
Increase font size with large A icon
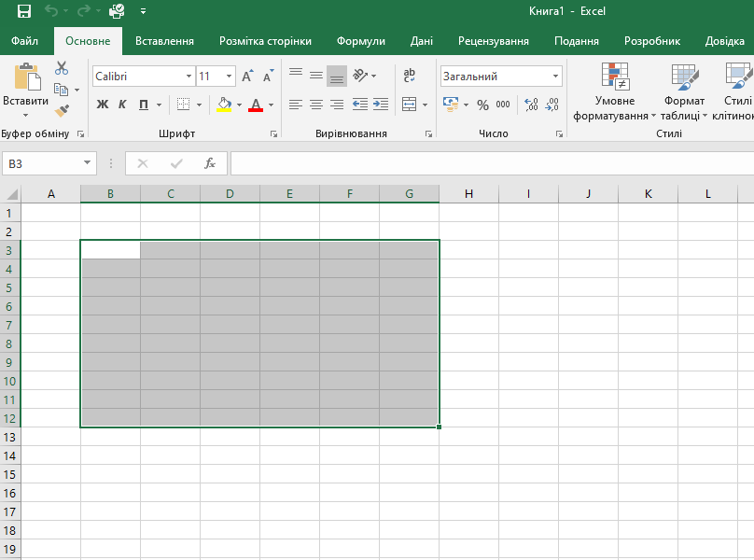247,76
